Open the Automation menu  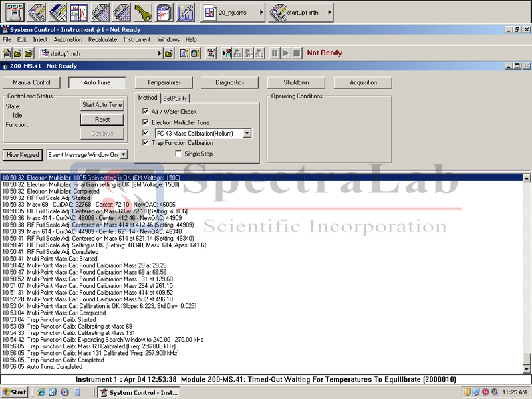click(x=68, y=40)
